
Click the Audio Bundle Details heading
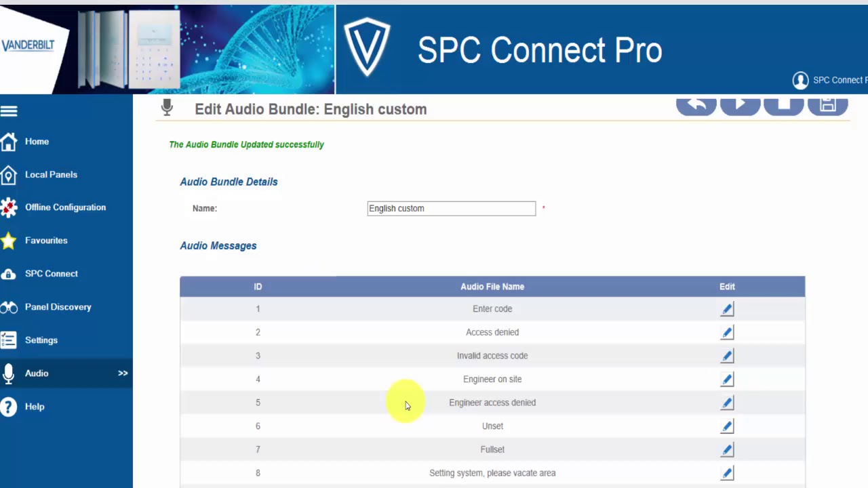[229, 182]
